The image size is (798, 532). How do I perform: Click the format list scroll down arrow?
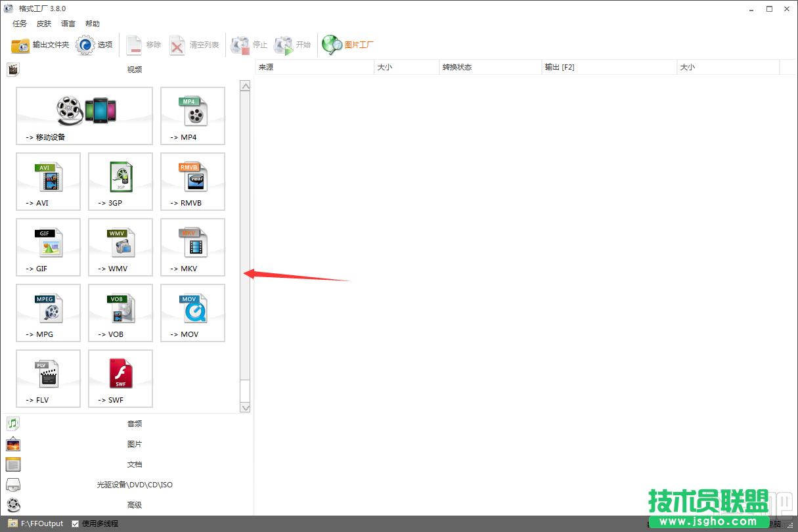pos(245,408)
